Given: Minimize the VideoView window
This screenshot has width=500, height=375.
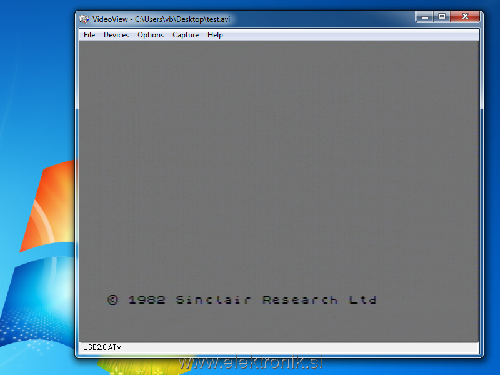Looking at the screenshot, I should [x=424, y=17].
